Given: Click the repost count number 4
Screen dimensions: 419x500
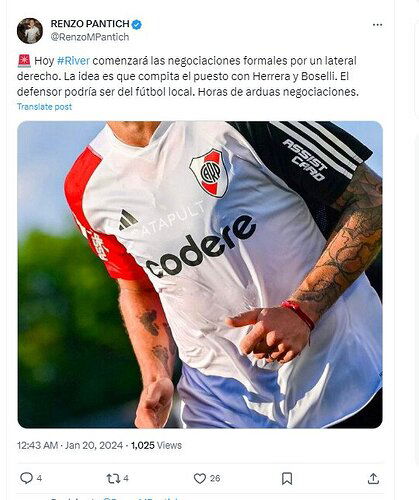Looking at the screenshot, I should point(126,479).
